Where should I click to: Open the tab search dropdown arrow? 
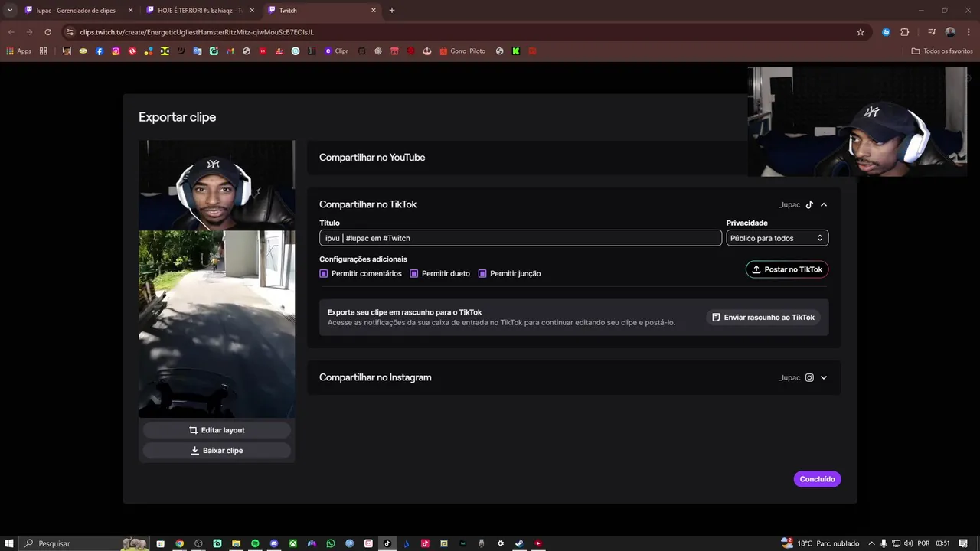(9, 11)
